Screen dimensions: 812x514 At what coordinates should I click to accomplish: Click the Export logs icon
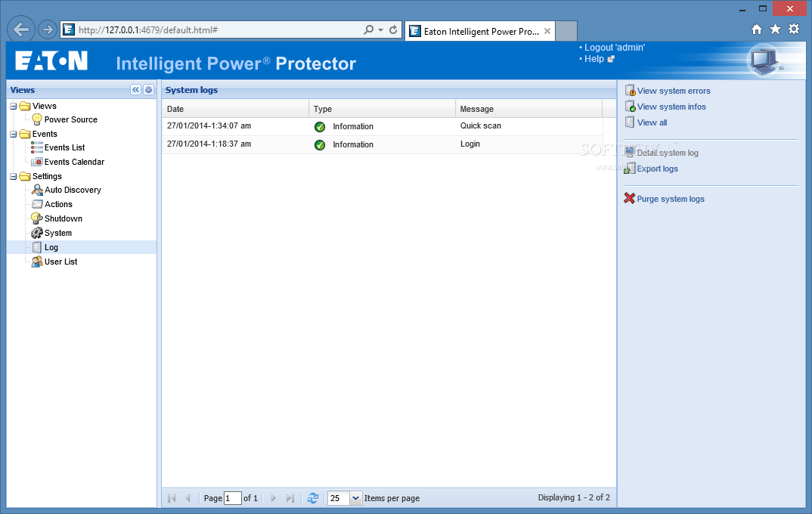[629, 169]
